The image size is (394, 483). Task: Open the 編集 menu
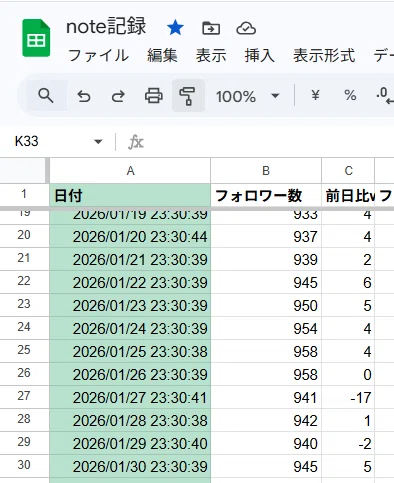click(162, 55)
